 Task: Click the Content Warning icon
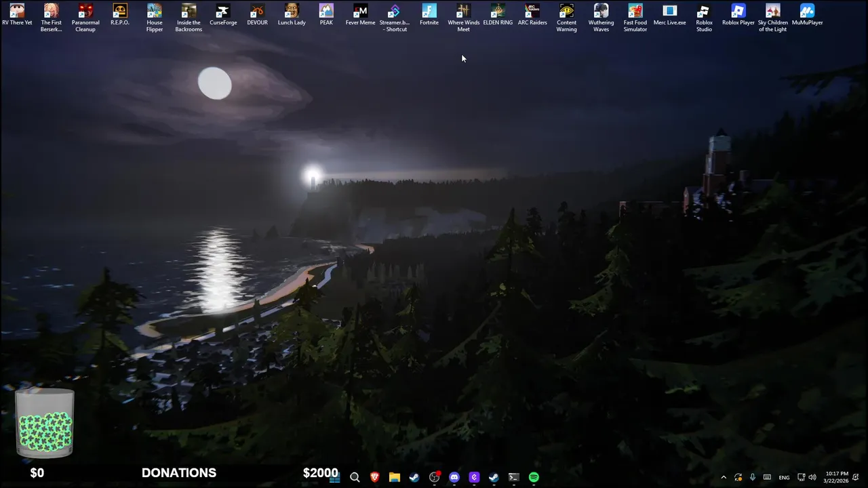[x=566, y=18]
